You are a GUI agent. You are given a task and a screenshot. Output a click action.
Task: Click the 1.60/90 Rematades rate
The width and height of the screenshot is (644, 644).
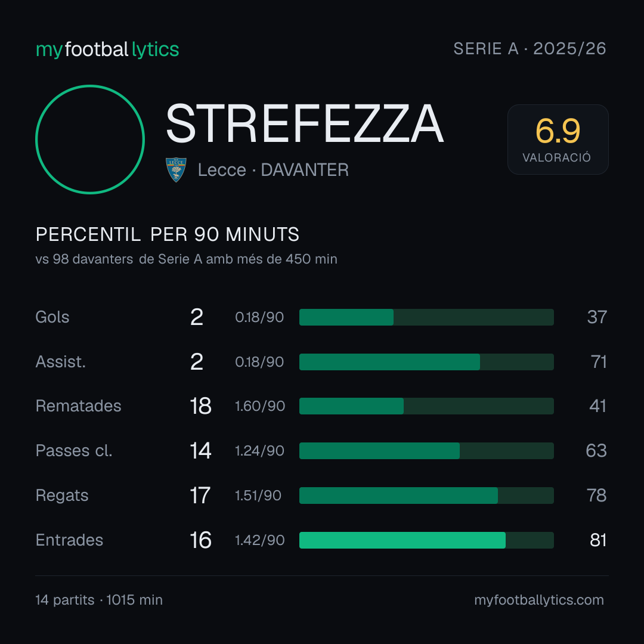click(x=260, y=406)
